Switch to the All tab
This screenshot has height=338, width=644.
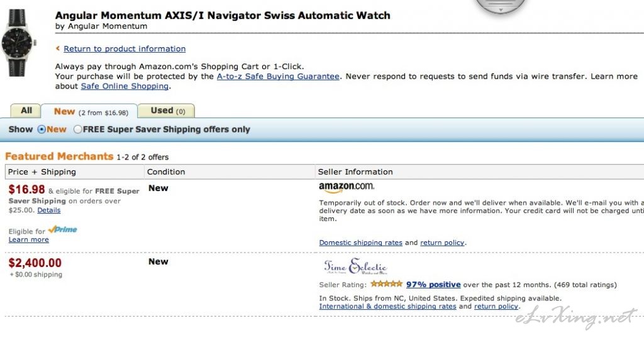coord(25,111)
